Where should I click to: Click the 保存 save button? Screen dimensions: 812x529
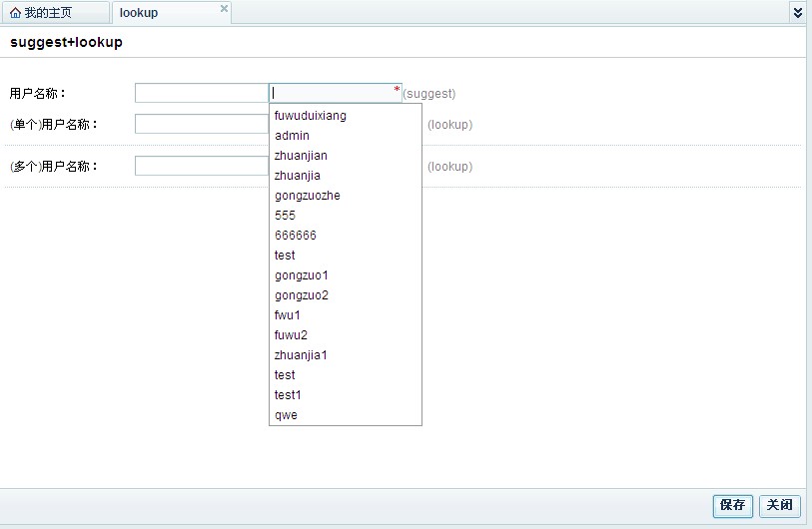point(732,505)
